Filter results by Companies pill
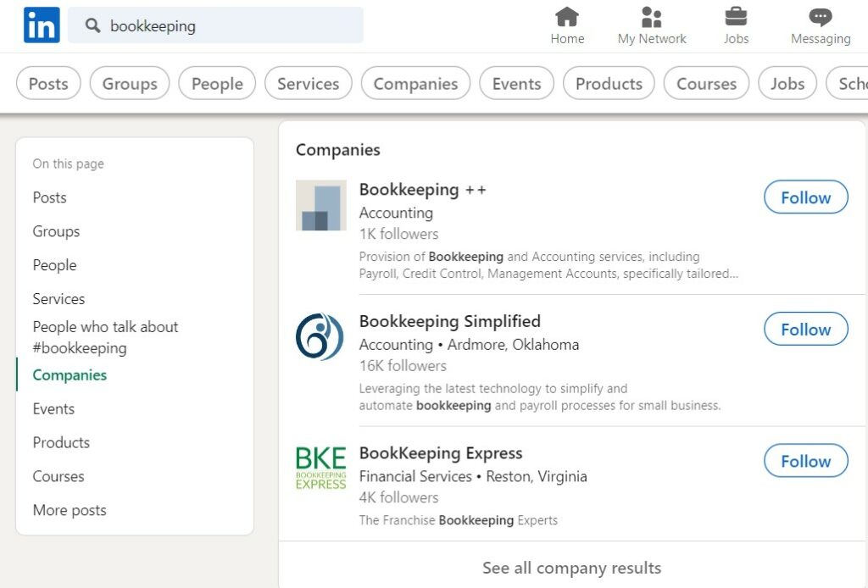 pos(415,84)
